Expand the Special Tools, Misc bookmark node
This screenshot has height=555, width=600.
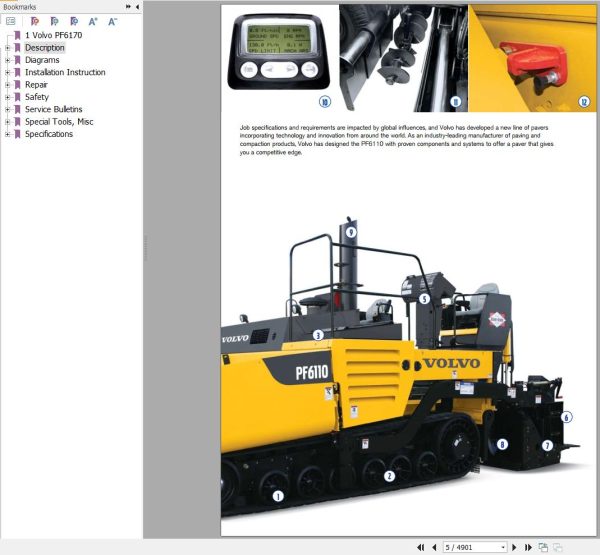7,122
